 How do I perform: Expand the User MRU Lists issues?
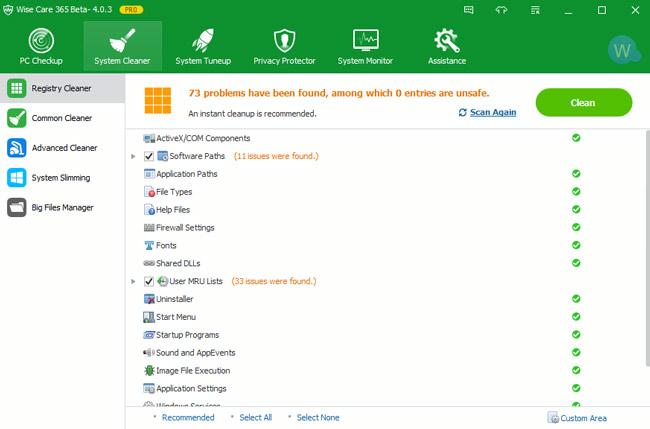point(133,281)
